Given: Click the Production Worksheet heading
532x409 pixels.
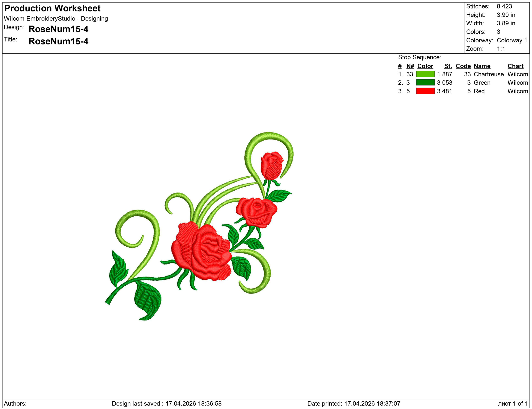Looking at the screenshot, I should pos(52,8).
